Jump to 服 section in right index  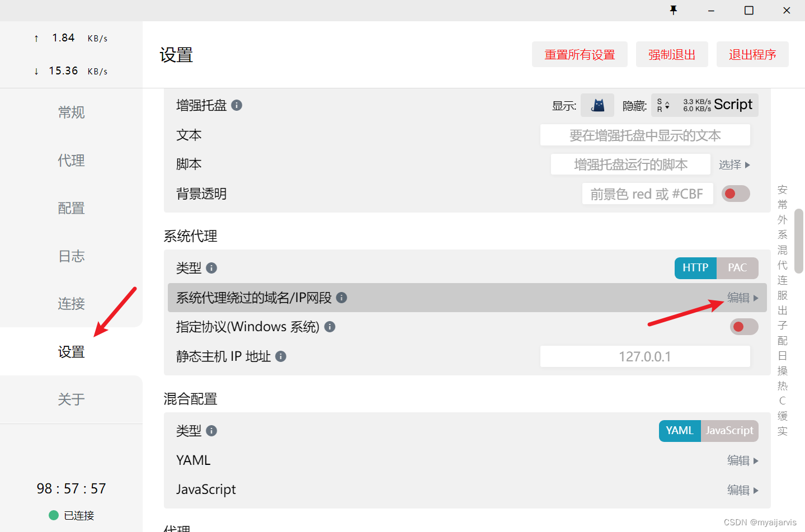[782, 295]
